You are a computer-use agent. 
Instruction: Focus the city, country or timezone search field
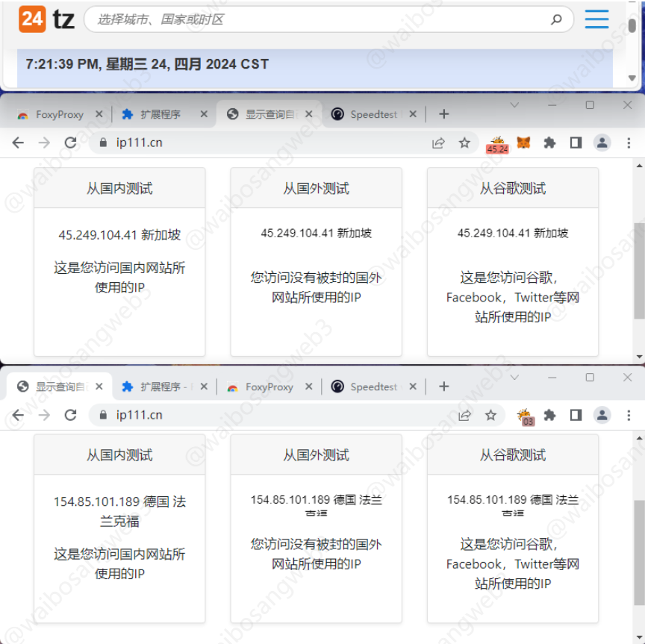tap(328, 19)
